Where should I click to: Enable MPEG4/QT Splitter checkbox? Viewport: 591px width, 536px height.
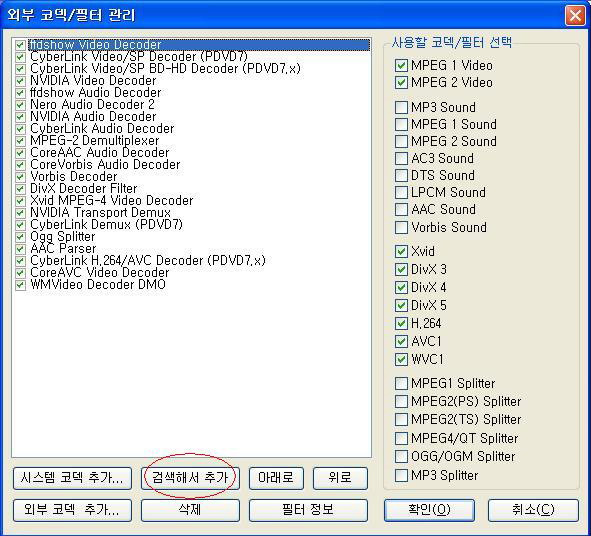pyautogui.click(x=401, y=438)
